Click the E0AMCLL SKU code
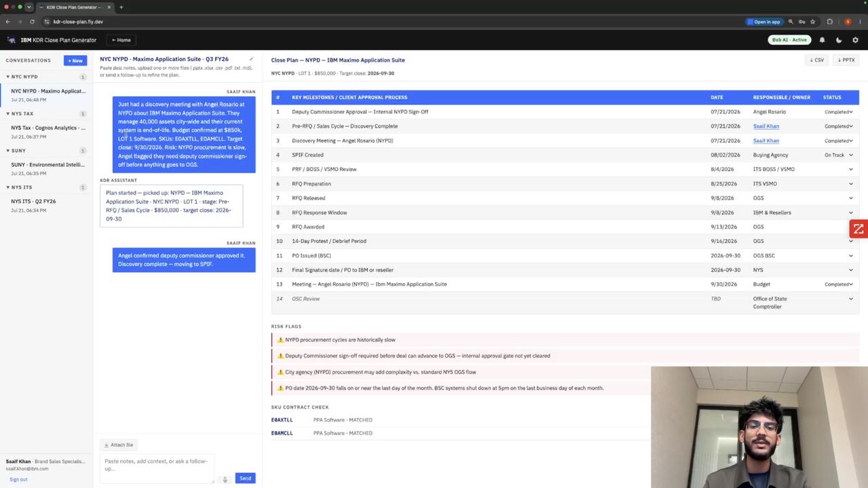This screenshot has height=488, width=868. point(282,433)
